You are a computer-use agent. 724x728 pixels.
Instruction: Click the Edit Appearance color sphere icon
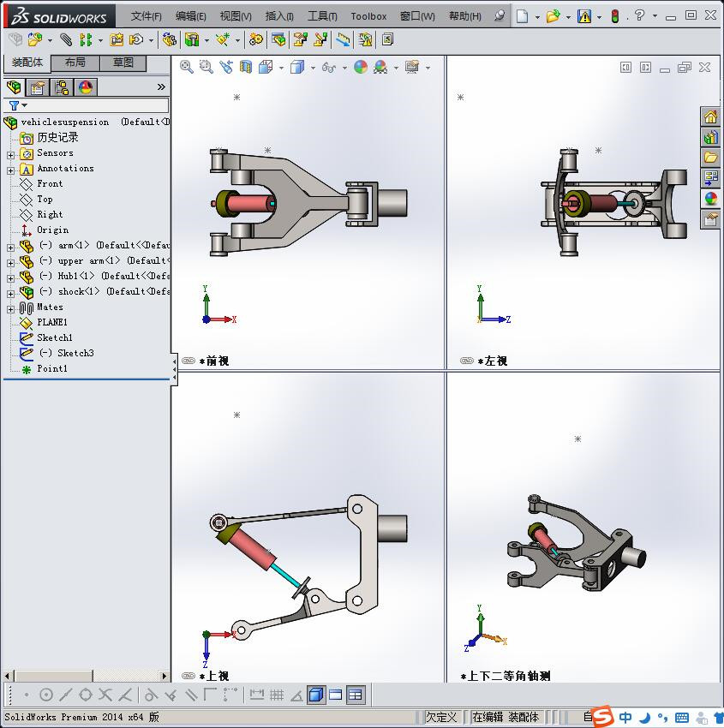[x=361, y=68]
